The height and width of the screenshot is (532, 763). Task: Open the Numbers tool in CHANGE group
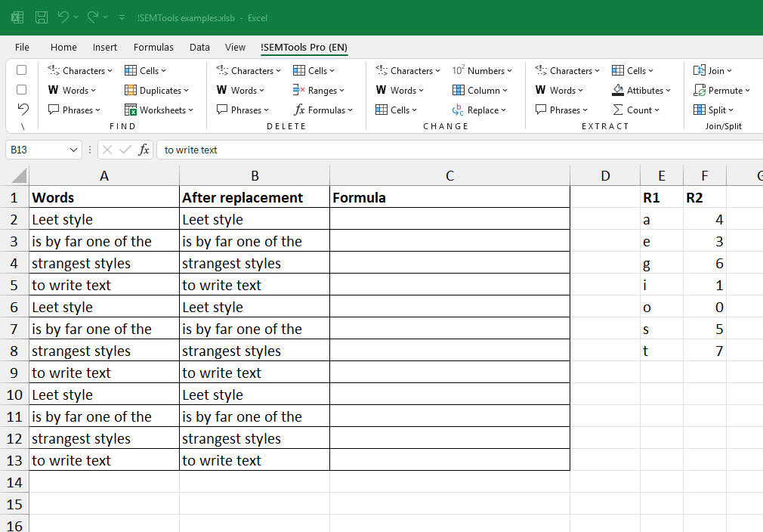tap(483, 70)
